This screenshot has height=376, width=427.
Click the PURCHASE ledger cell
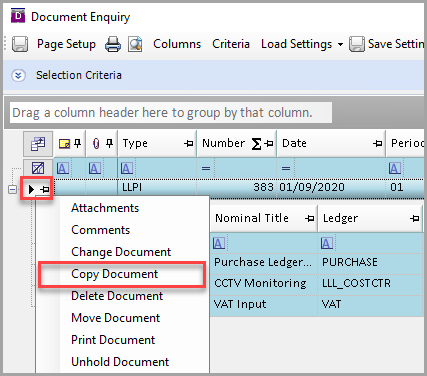(x=371, y=262)
